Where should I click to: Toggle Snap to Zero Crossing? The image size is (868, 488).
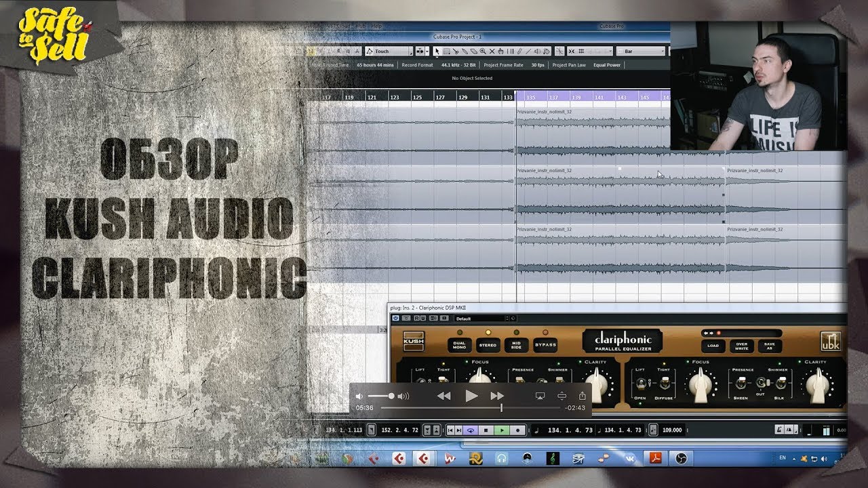click(559, 51)
